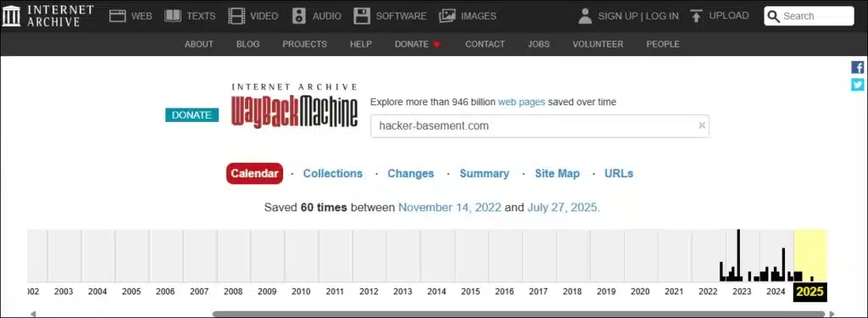The width and height of the screenshot is (868, 318).
Task: Click the web pages link
Action: pyautogui.click(x=521, y=102)
